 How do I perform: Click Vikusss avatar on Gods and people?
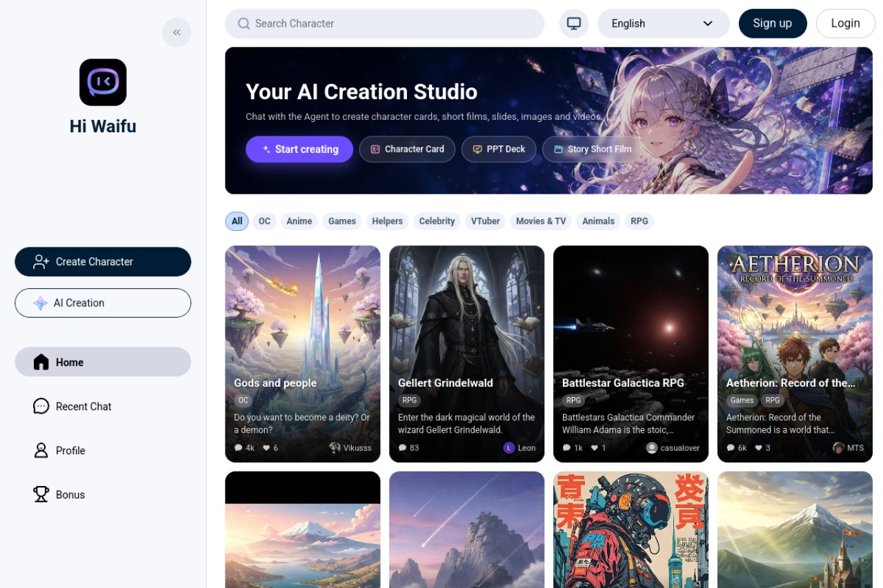(x=335, y=447)
